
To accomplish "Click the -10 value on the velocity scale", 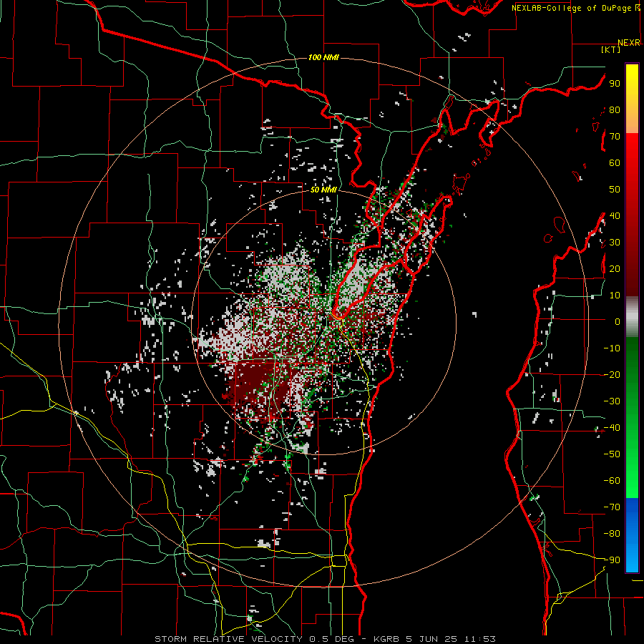I will pos(612,348).
